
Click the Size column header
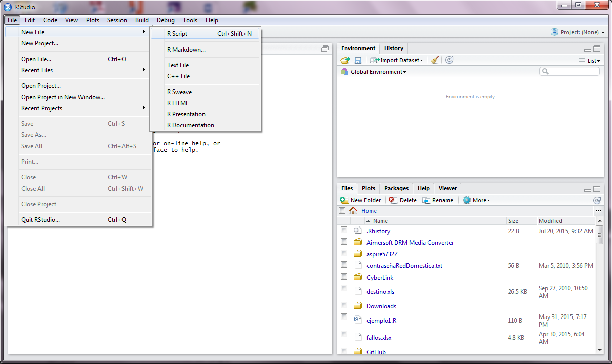tap(521, 221)
